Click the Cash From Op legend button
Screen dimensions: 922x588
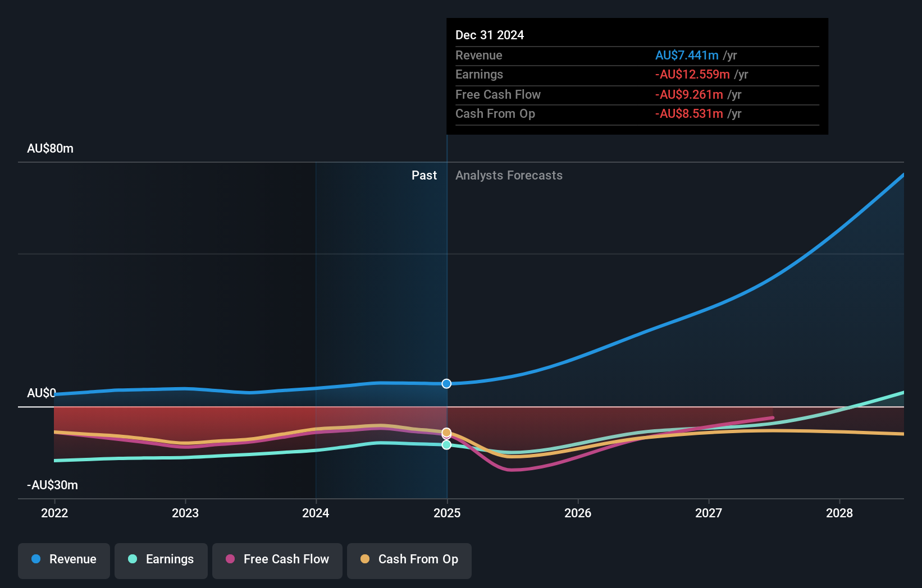(x=409, y=561)
